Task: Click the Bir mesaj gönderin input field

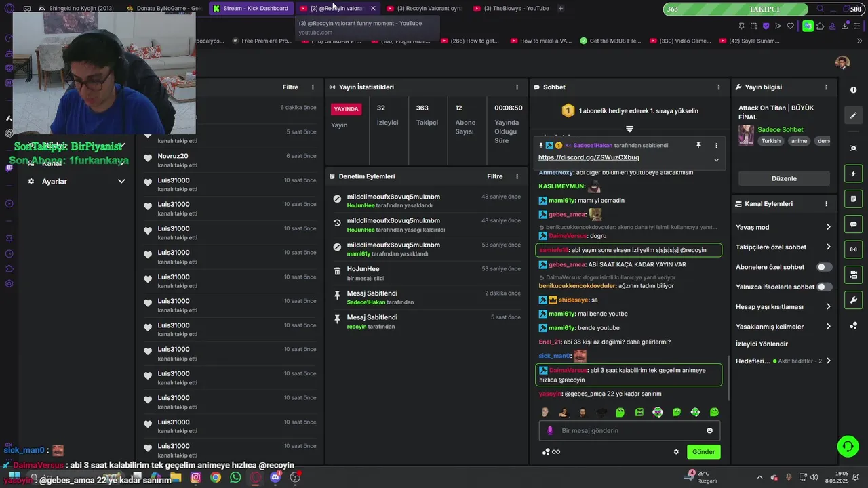Action: 629,430
